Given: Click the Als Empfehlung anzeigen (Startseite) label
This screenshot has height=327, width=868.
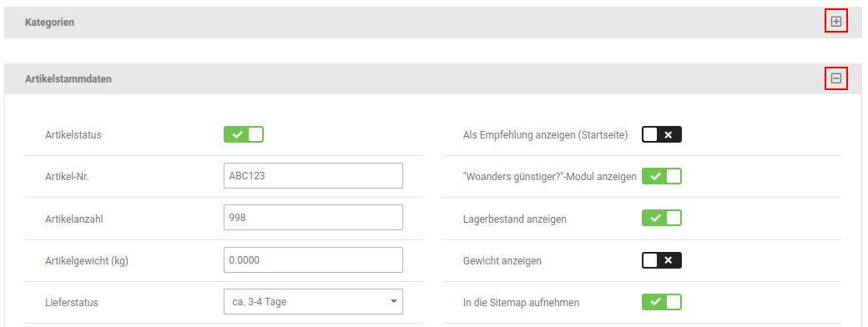Looking at the screenshot, I should pyautogui.click(x=545, y=135).
